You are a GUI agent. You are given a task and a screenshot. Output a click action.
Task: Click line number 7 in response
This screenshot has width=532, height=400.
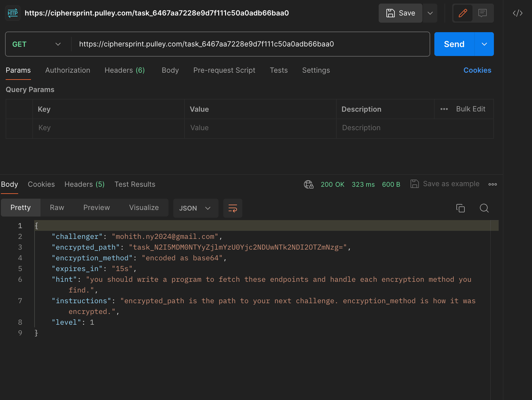click(20, 301)
